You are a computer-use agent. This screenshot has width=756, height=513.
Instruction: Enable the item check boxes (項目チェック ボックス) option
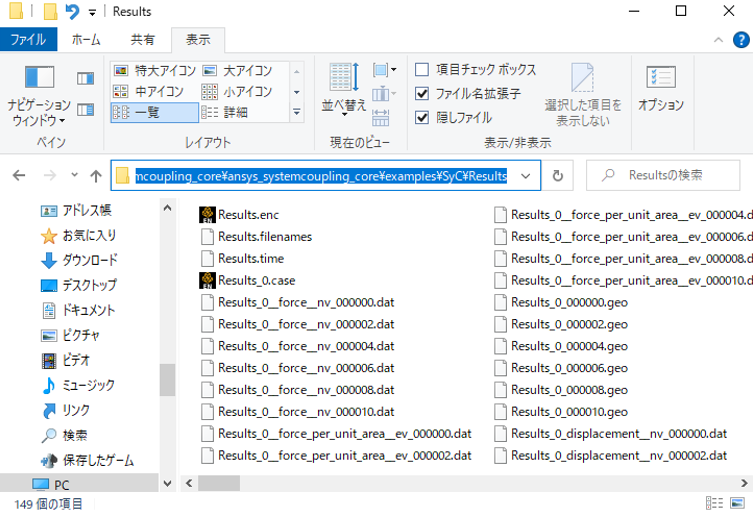pos(422,70)
